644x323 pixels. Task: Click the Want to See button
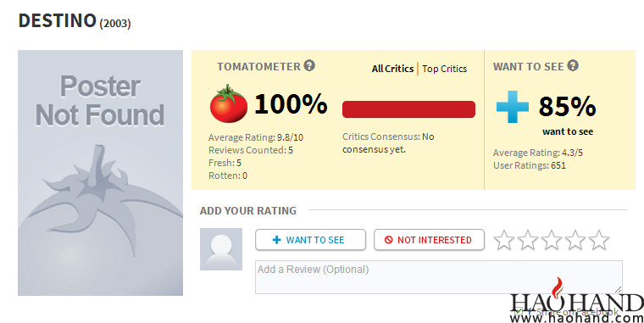[310, 240]
